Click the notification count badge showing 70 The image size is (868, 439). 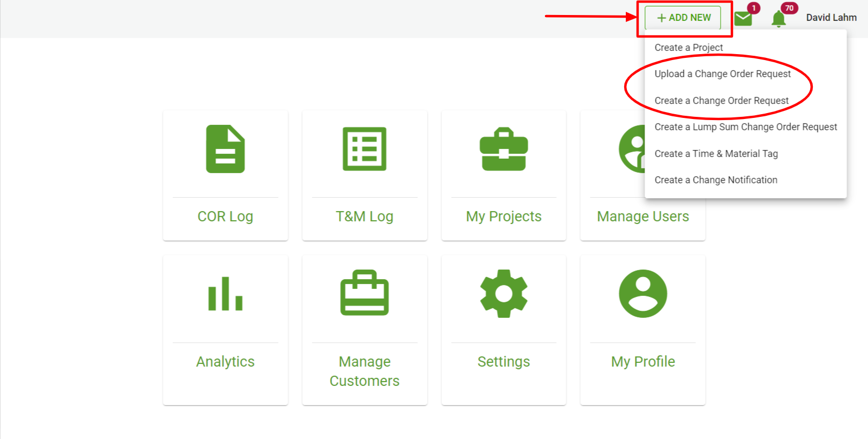(789, 8)
